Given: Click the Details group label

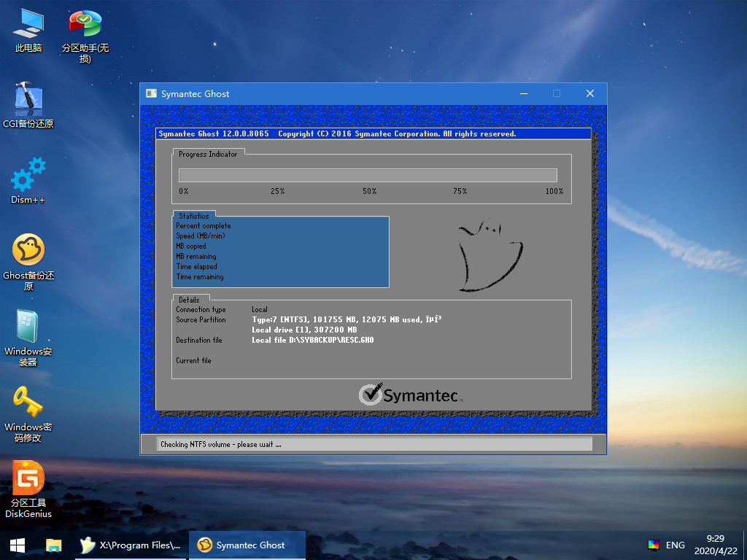Looking at the screenshot, I should [x=189, y=300].
